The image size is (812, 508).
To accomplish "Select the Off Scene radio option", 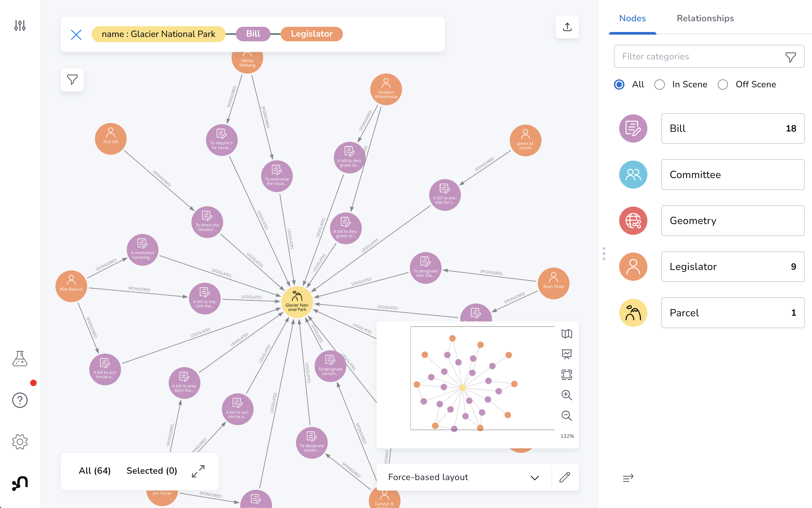I will pyautogui.click(x=723, y=84).
